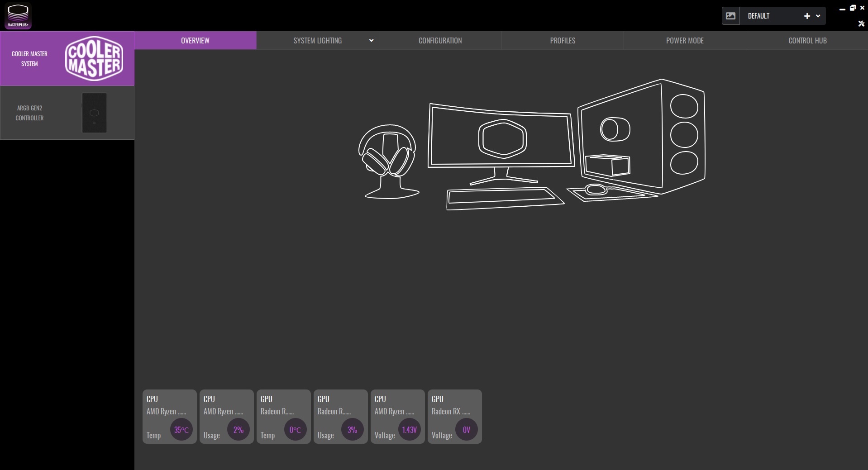Screen dimensions: 868x470
Task: Click the GPU Usage 3% tile
Action: tap(340, 417)
